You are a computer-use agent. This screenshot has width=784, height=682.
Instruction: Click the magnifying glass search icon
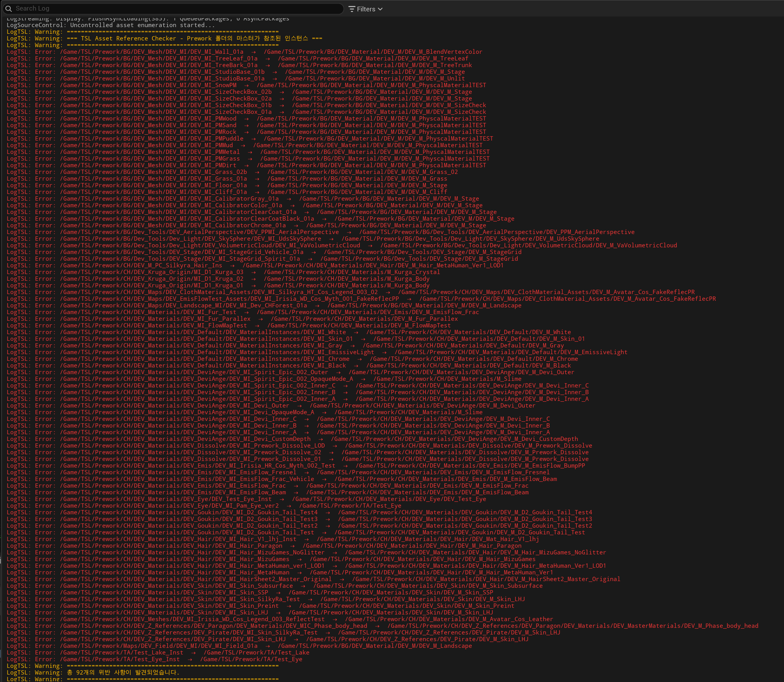pos(8,9)
